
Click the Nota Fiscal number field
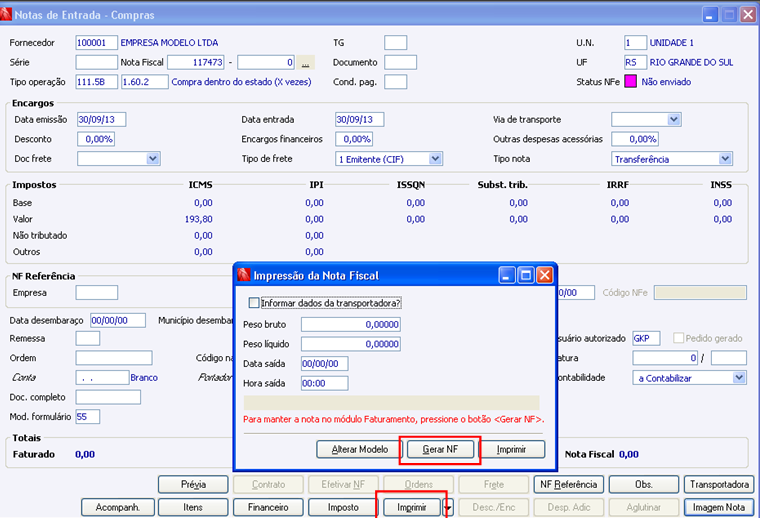pos(196,62)
